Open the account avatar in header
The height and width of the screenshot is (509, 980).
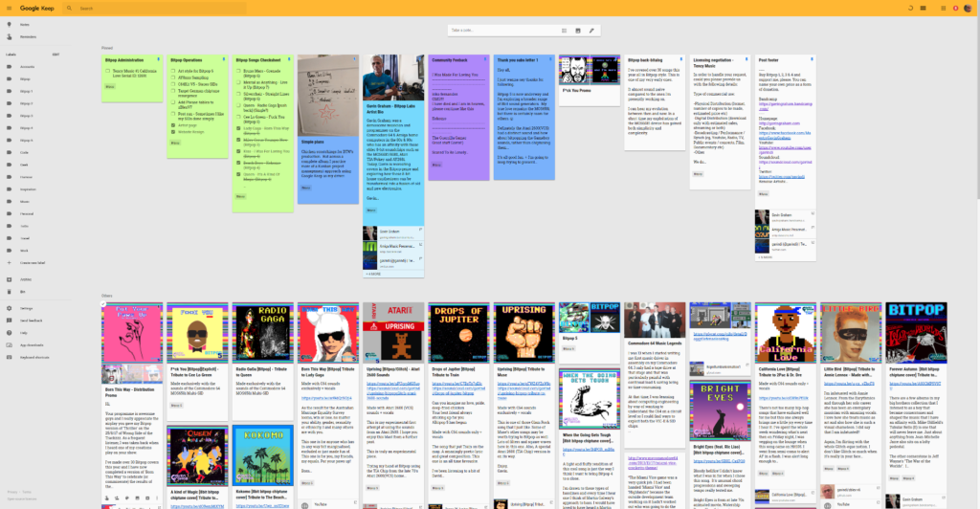pos(968,8)
